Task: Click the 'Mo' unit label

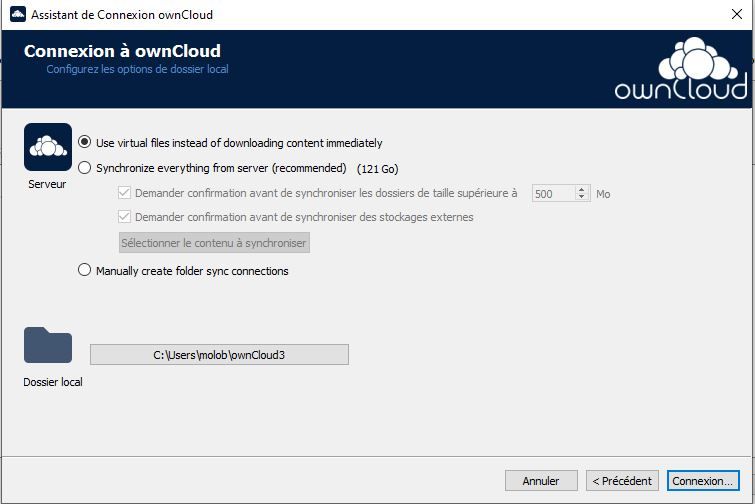Action: pos(603,194)
